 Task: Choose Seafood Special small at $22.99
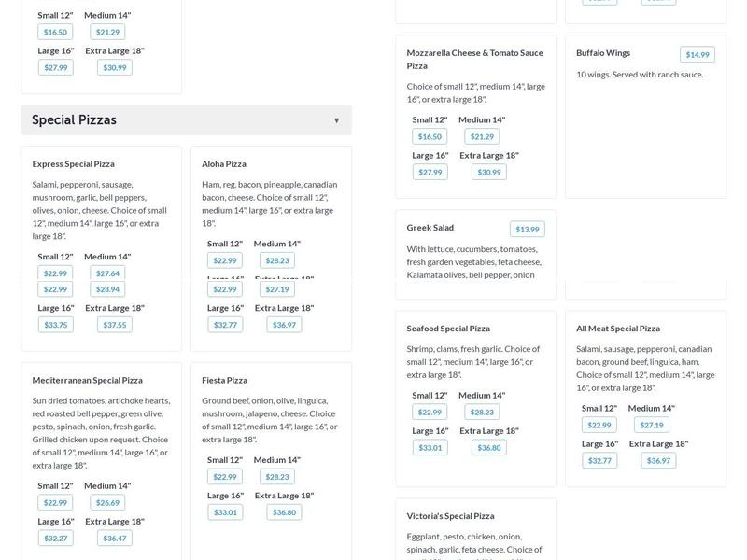(x=430, y=412)
